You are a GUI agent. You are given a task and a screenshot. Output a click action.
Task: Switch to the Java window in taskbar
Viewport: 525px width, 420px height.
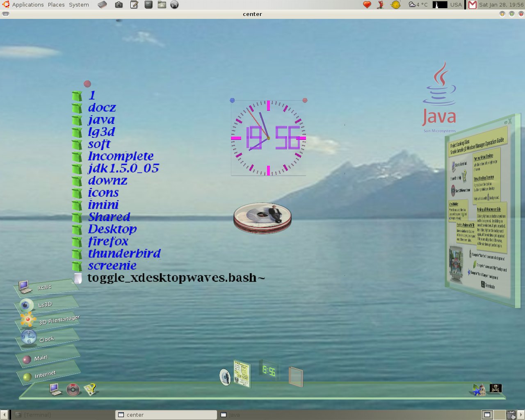click(x=234, y=415)
